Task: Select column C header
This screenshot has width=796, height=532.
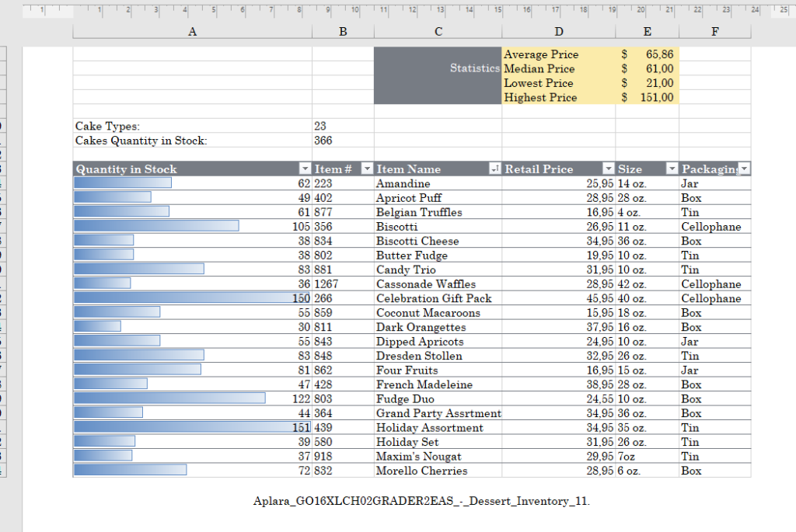Action: 438,31
